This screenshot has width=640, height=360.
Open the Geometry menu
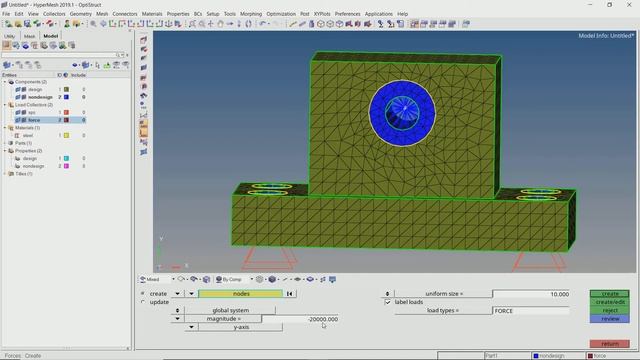(x=80, y=14)
